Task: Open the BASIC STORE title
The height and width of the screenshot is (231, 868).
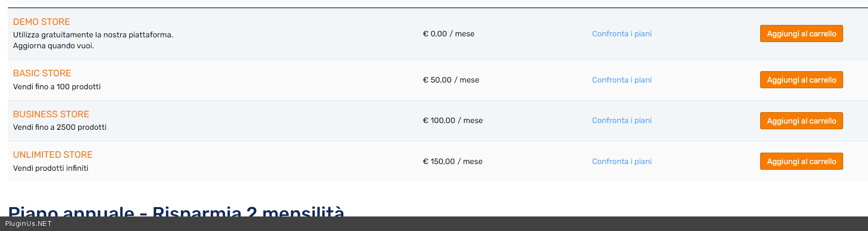Action: click(42, 73)
